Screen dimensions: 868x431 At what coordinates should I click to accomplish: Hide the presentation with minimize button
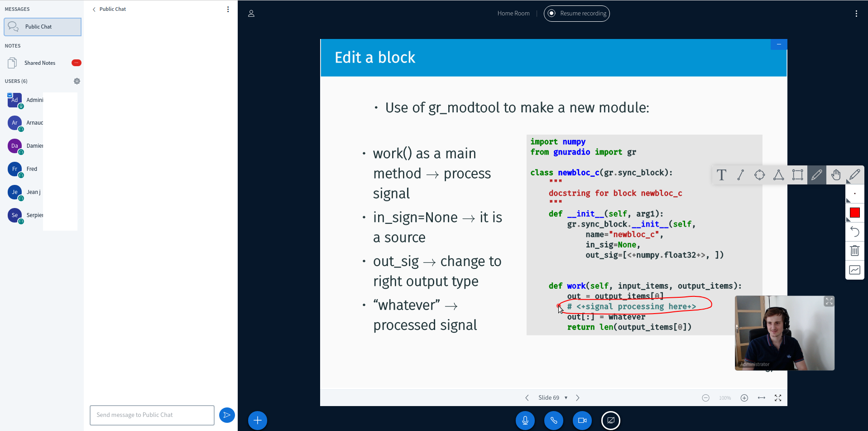pos(779,44)
